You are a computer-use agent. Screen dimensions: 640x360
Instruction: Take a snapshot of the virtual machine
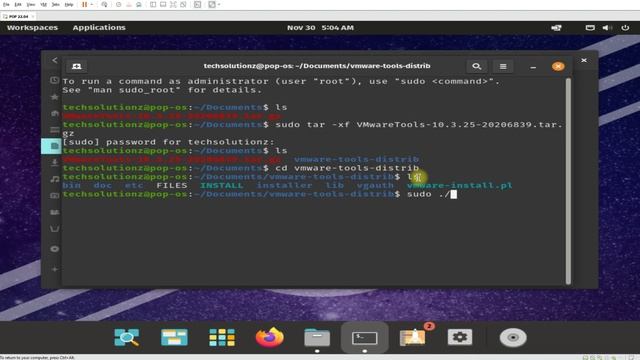(x=118, y=4)
